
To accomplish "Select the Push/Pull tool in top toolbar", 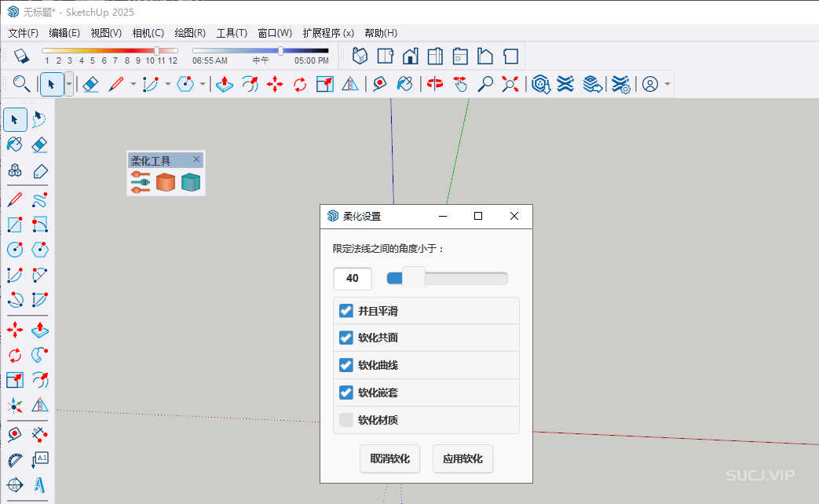I will [x=224, y=84].
